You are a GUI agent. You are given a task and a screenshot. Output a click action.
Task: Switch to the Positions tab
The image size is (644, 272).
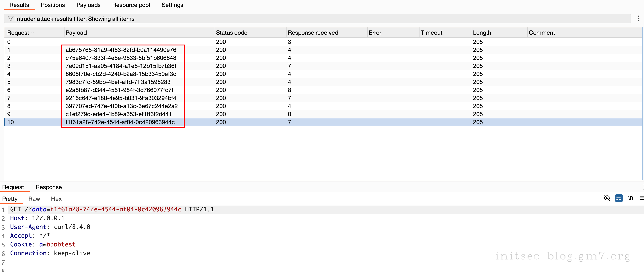52,5
